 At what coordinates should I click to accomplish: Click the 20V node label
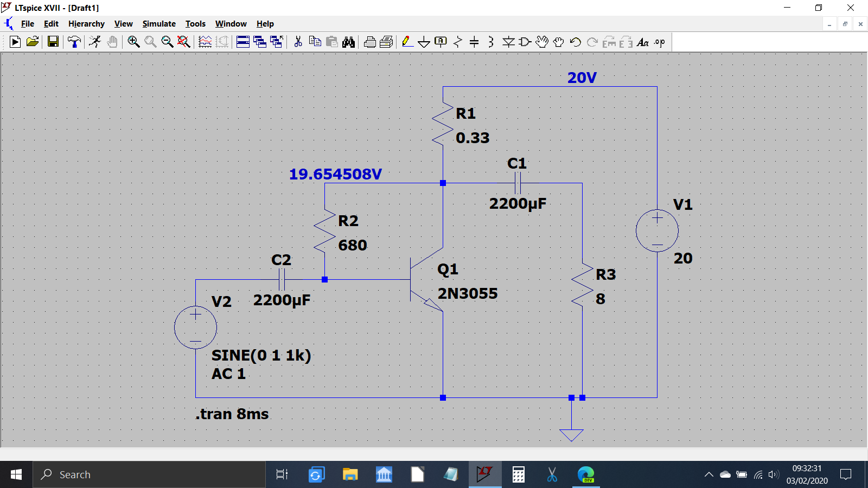[582, 78]
